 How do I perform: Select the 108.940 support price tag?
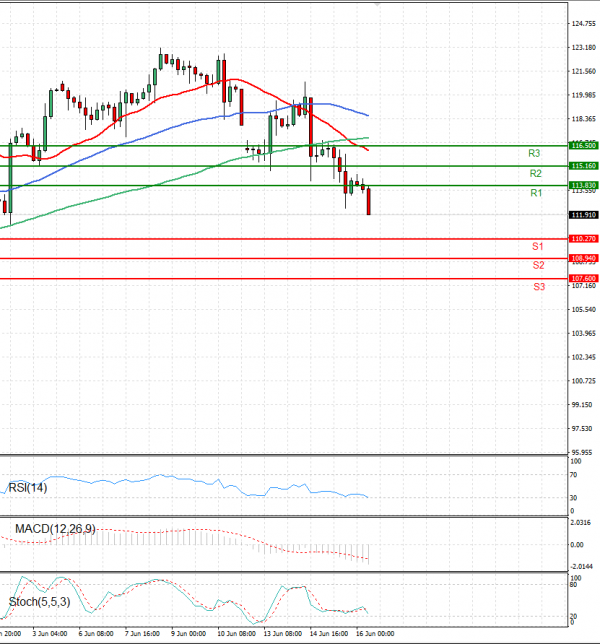click(584, 258)
